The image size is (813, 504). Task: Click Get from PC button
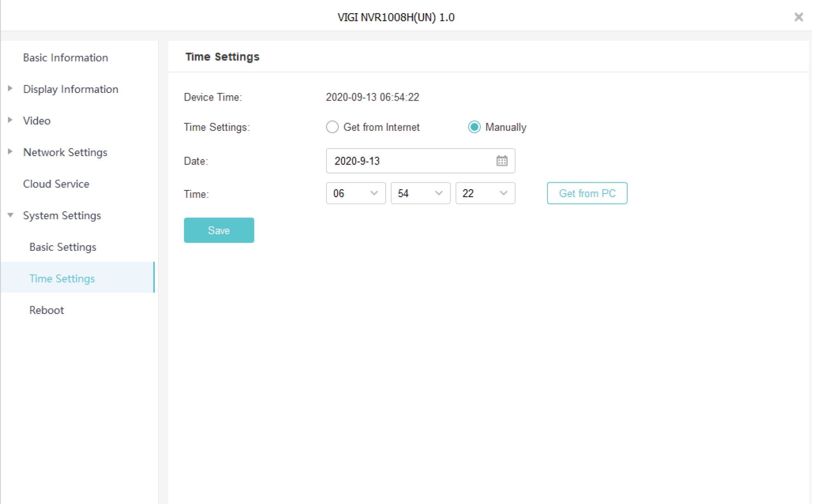click(587, 193)
